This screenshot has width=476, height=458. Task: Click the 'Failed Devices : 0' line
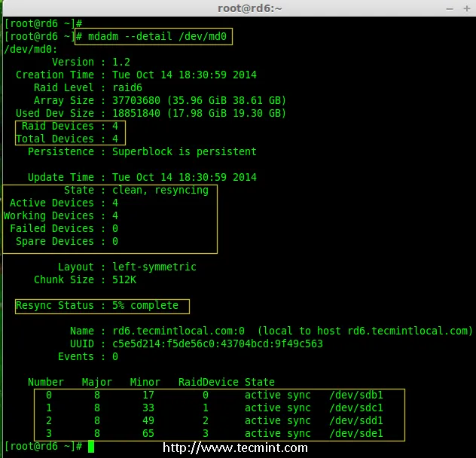pyautogui.click(x=64, y=228)
